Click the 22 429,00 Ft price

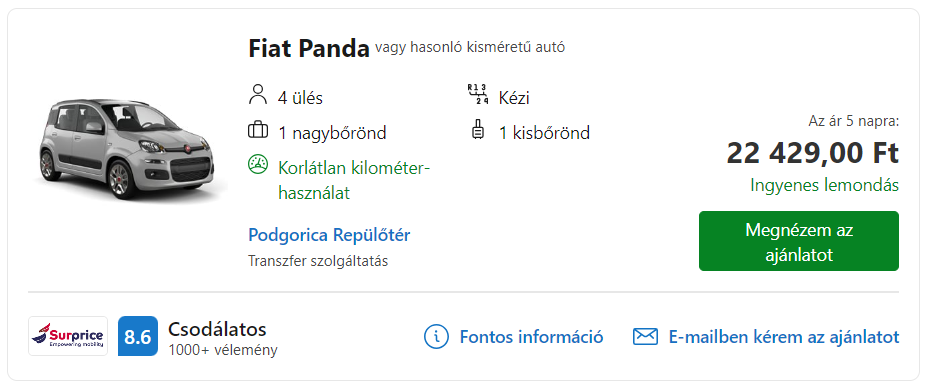[812, 154]
